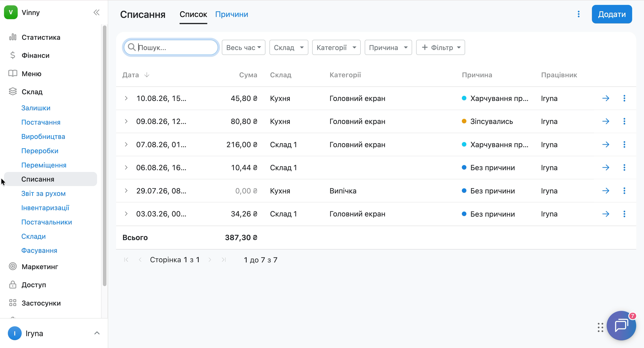Click the Зіпсувались reason in 09.08.26 row
Viewport: 644px width, 348px height.
[x=491, y=121]
